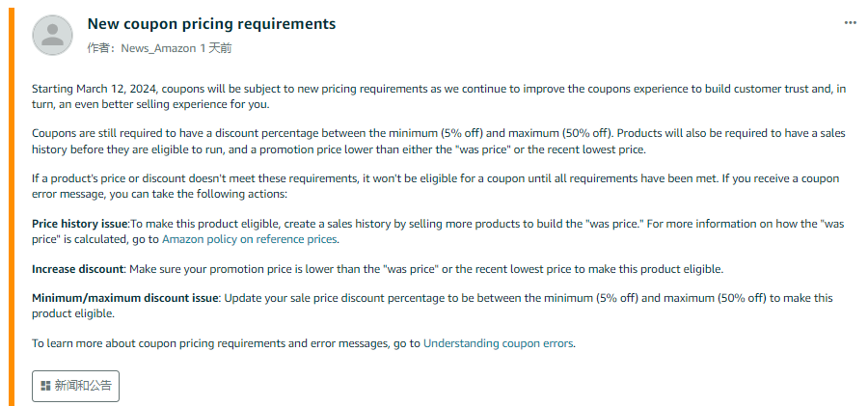Click the grid icon beside 新闻和公告
Viewport: 868px width, 406px height.
pyautogui.click(x=45, y=386)
